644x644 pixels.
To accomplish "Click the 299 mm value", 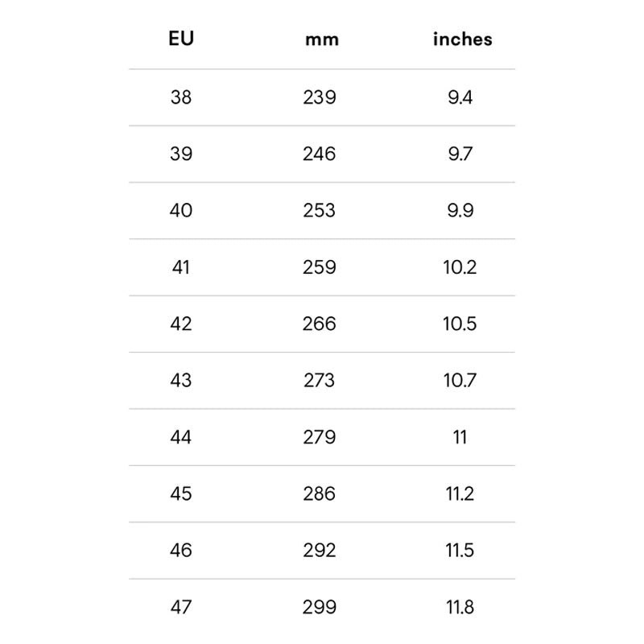I will 320,607.
